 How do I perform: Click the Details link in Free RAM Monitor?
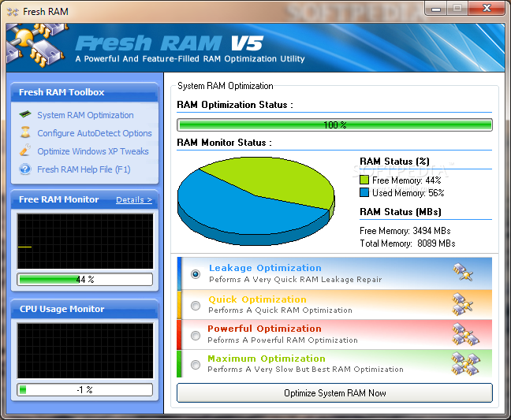(x=134, y=200)
